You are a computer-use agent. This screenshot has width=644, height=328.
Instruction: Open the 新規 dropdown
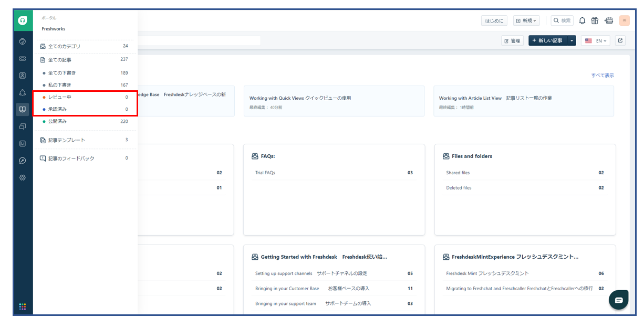click(526, 20)
